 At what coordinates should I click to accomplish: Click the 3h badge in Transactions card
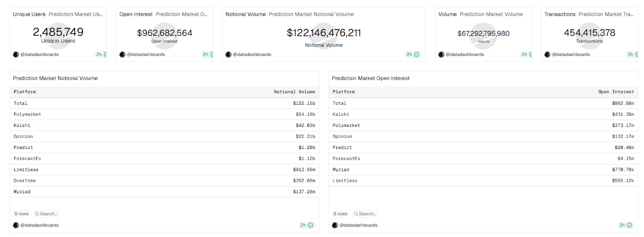[632, 55]
